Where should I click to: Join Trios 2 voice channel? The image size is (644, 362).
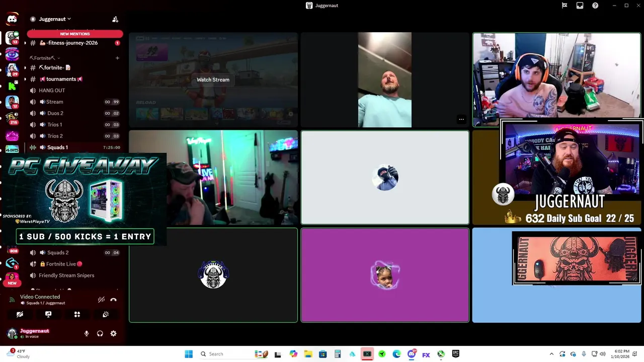74,136
